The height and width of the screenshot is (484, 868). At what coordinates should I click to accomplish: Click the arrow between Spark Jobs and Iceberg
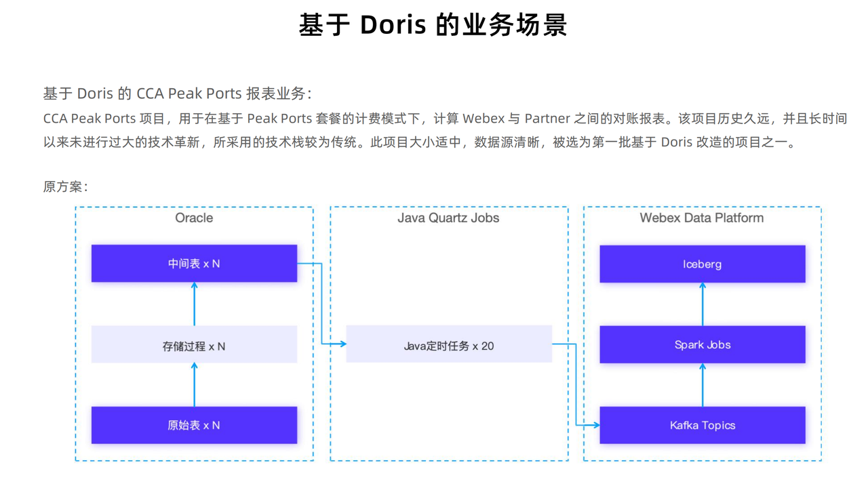[x=702, y=303]
